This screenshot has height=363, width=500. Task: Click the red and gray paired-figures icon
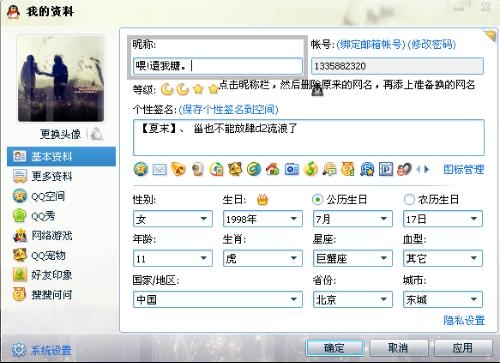(x=404, y=169)
